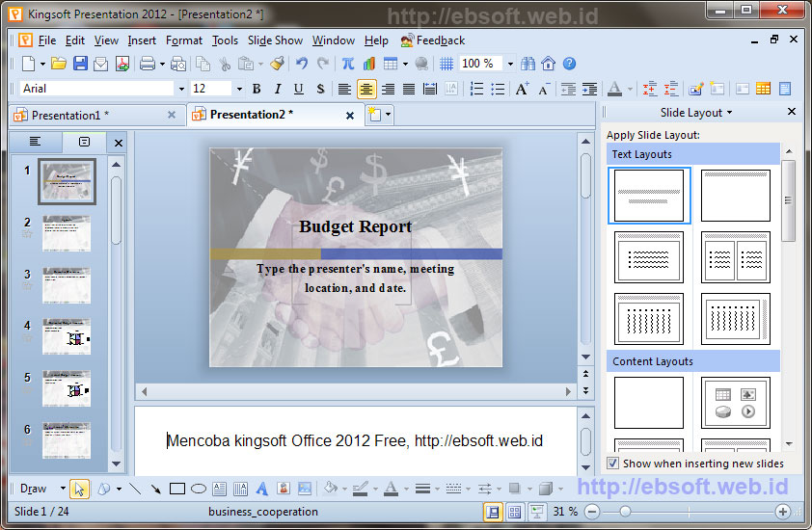
Task: Close the Slide Layout pane
Action: [x=792, y=111]
